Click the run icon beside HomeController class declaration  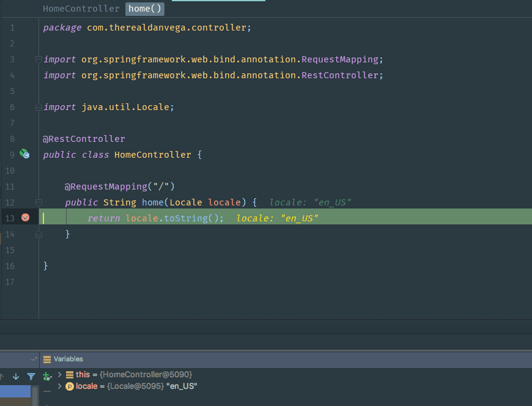tap(24, 154)
